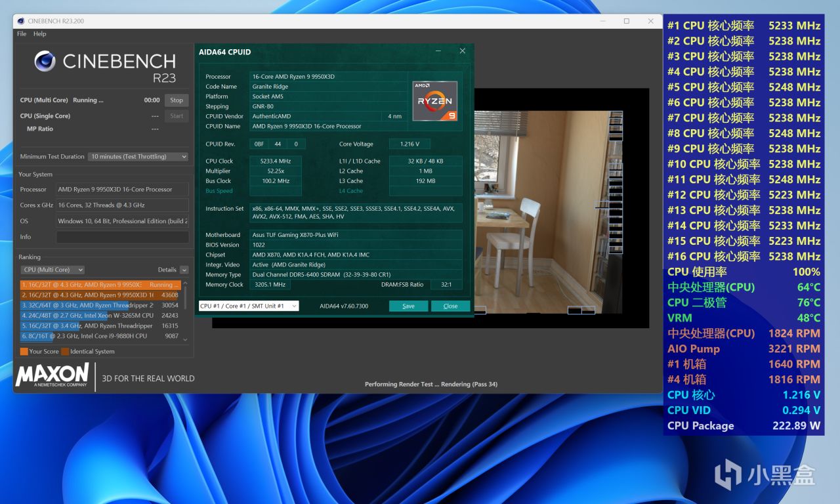Click the L3 Cache 192 MB value
Viewport: 840px width, 504px height.
click(x=425, y=181)
